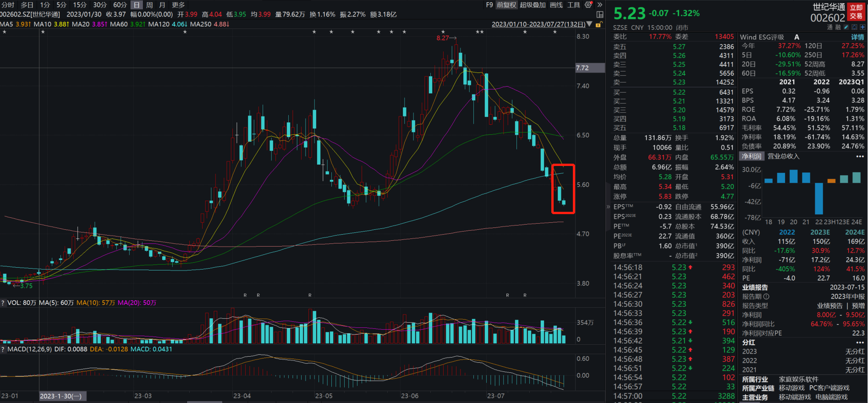This screenshot has height=403, width=868.
Task: Open the 工具 tools menu
Action: point(573,5)
